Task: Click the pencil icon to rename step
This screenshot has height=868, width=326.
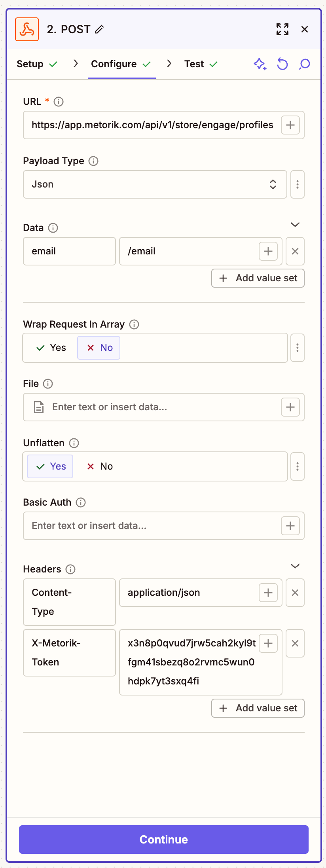Action: click(99, 29)
